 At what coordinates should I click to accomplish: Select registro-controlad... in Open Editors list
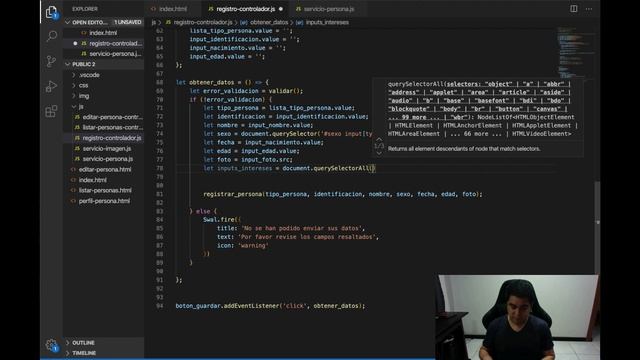116,44
